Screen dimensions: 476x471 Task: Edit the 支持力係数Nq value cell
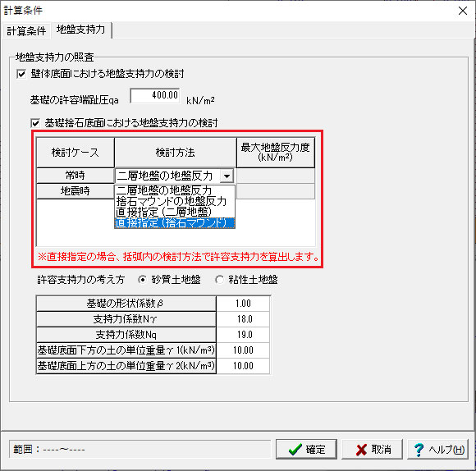(x=243, y=335)
